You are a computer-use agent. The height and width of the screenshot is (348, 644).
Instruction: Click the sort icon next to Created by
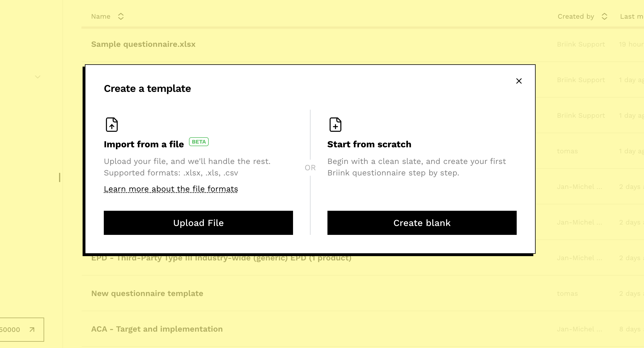pos(604,16)
